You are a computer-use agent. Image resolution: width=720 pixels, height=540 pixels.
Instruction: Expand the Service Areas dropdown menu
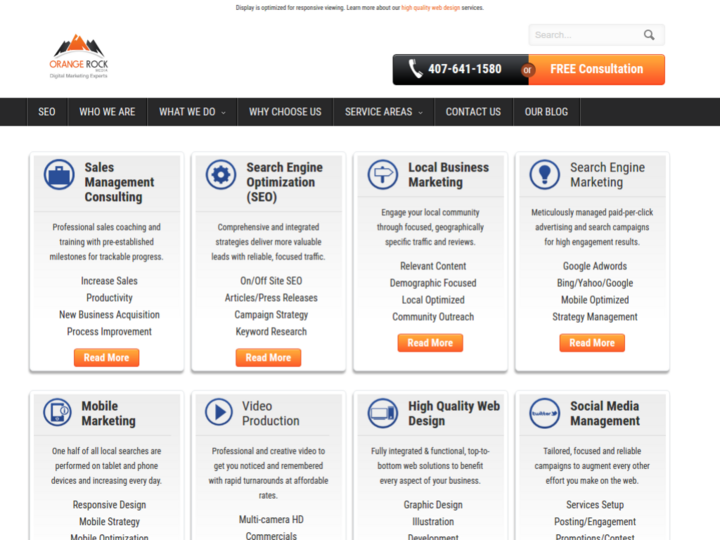tap(383, 112)
